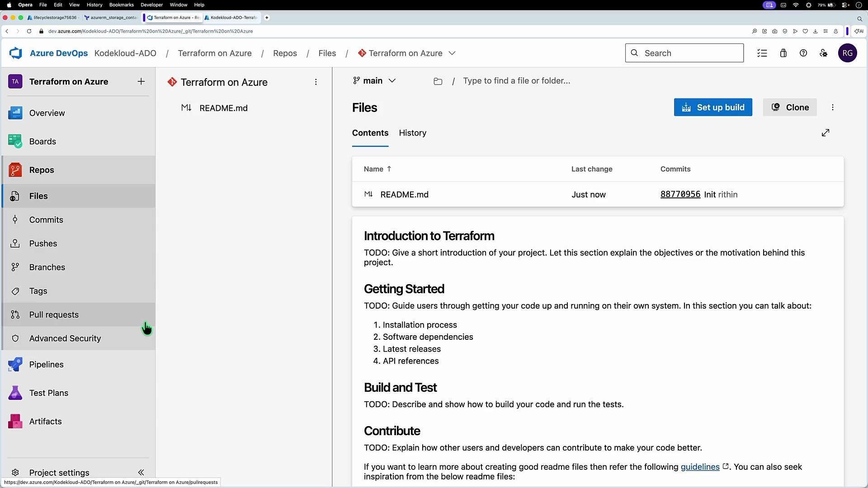Image resolution: width=868 pixels, height=488 pixels.
Task: Click the Wi-Fi status icon
Action: point(796,5)
